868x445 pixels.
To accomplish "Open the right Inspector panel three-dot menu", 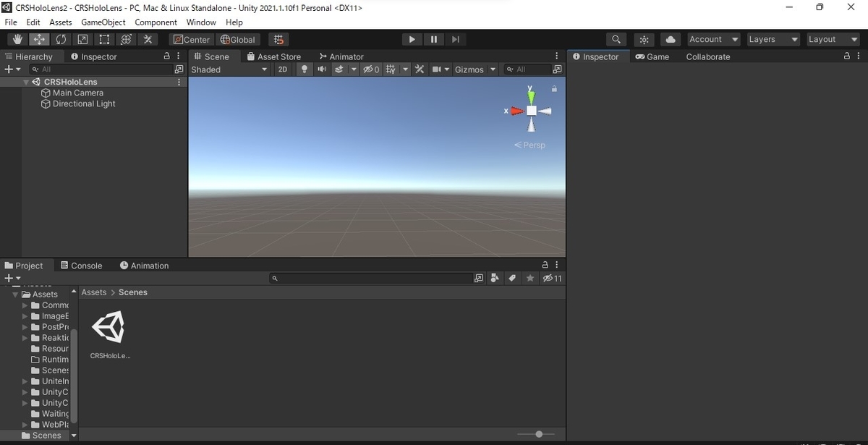I will (858, 56).
